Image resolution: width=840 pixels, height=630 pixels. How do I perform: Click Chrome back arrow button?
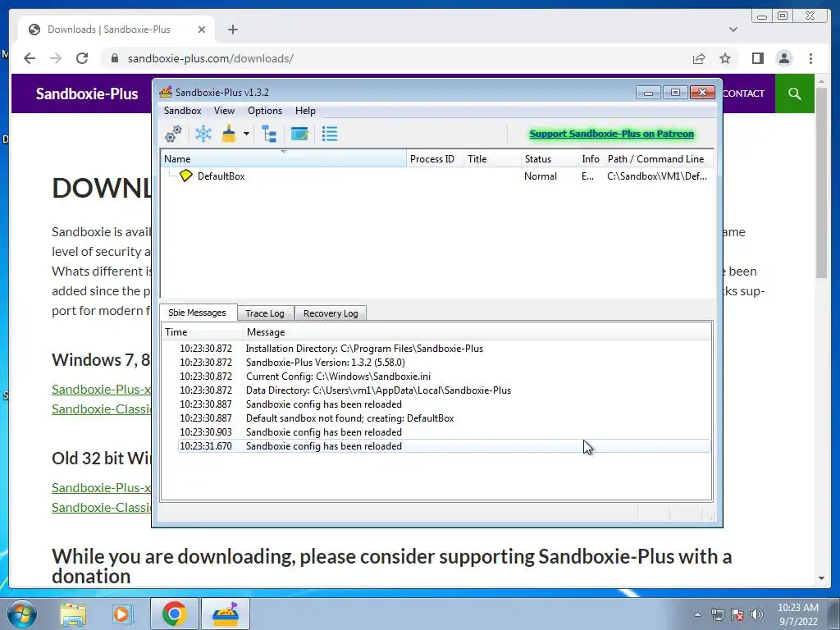(x=30, y=58)
